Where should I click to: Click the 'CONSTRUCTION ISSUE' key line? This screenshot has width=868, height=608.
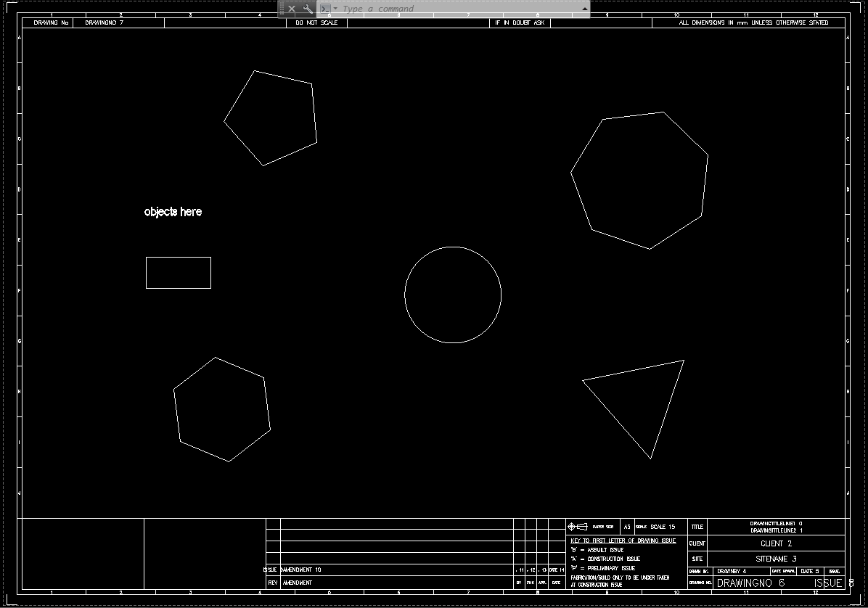(605, 559)
